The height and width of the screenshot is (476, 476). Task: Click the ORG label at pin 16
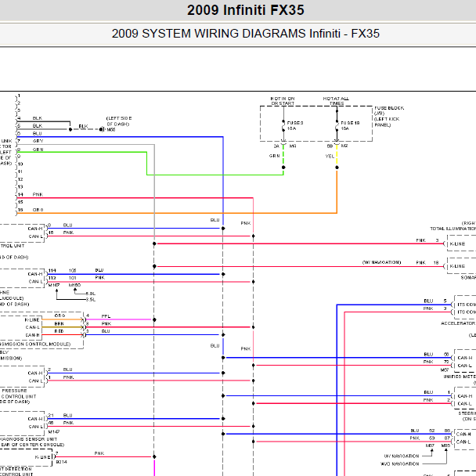point(38,210)
